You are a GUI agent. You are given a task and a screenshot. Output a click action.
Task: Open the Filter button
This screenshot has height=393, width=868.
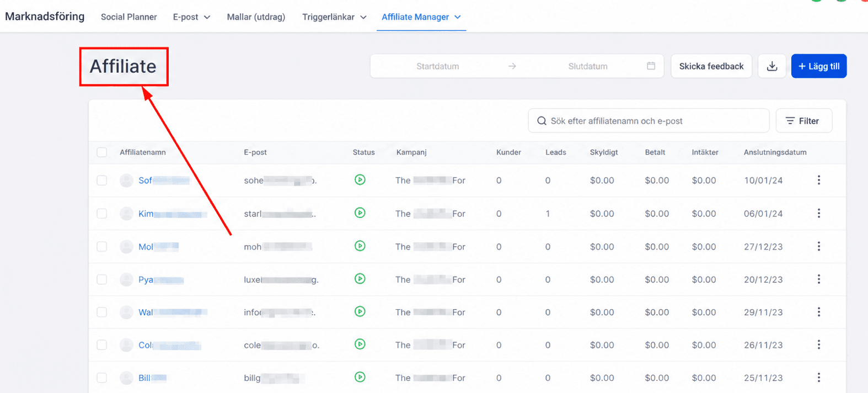803,121
